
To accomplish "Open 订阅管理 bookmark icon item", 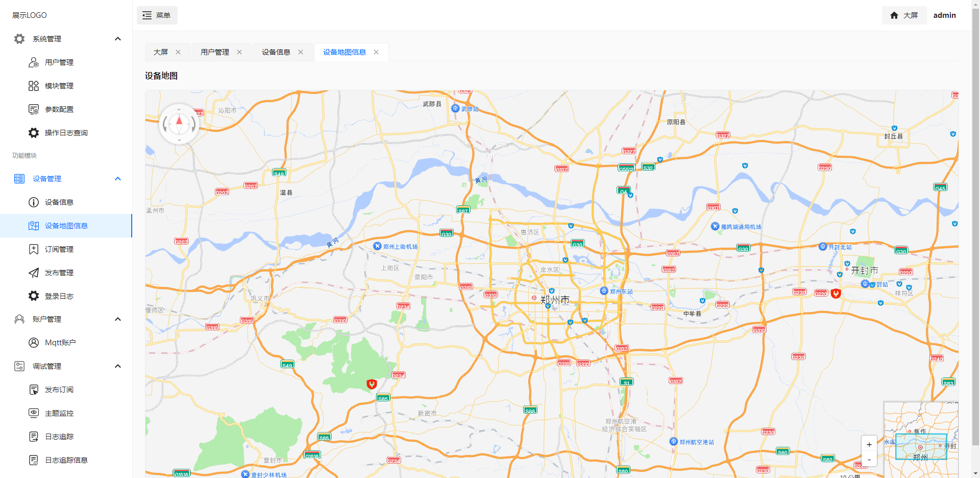I will pos(34,249).
